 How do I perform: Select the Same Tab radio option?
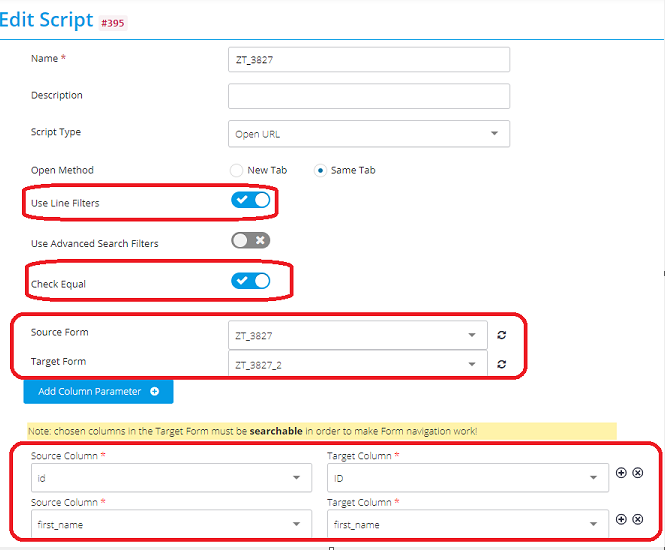(320, 170)
